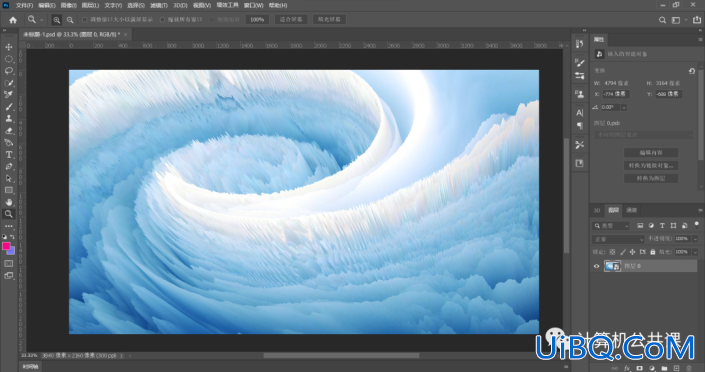The width and height of the screenshot is (705, 372).
Task: Click the Zoom Out magnifier icon
Action: click(x=70, y=20)
